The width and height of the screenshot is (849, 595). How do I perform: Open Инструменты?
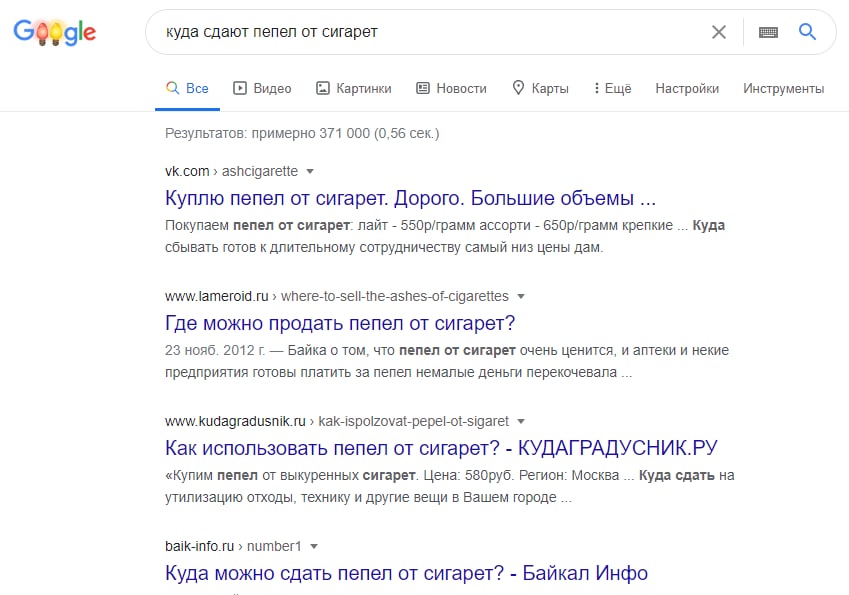click(x=783, y=88)
